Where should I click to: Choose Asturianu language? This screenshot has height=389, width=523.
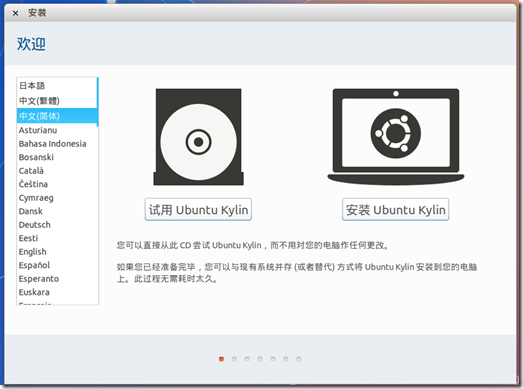[57, 130]
